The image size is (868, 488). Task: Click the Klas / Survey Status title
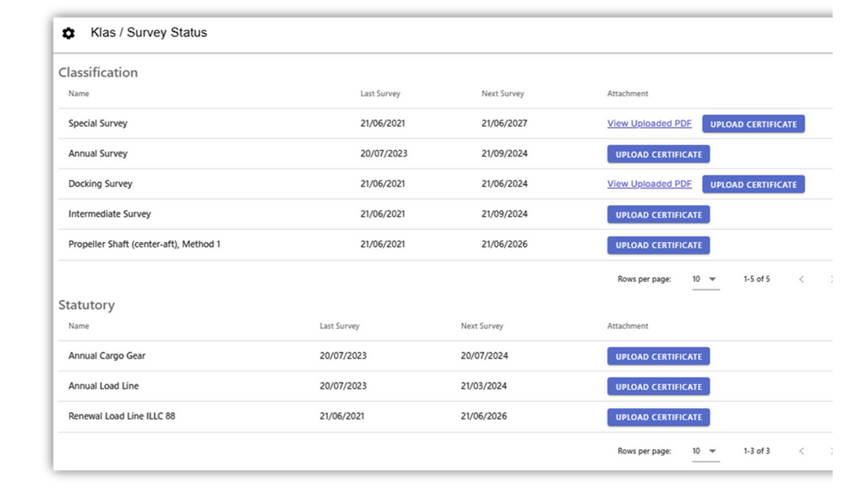(x=149, y=32)
